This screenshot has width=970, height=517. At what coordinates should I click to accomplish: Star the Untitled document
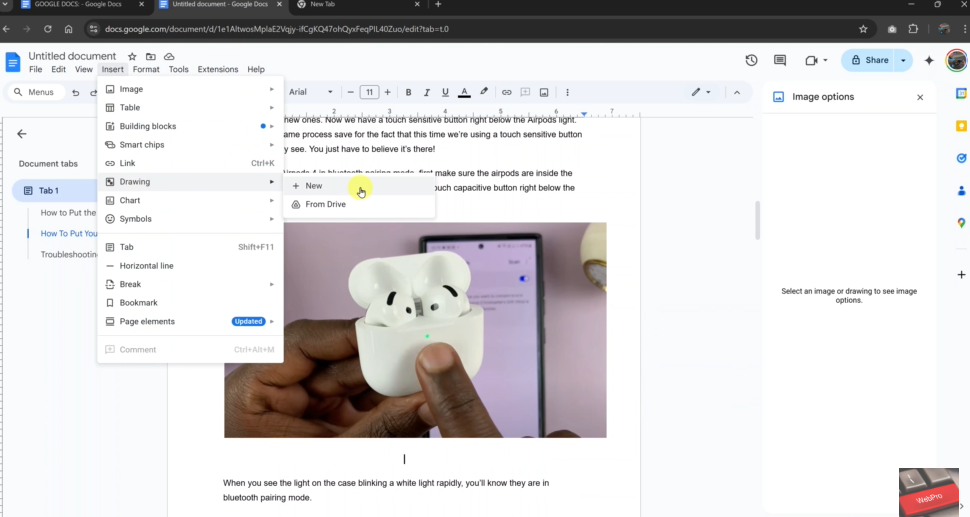click(x=132, y=56)
